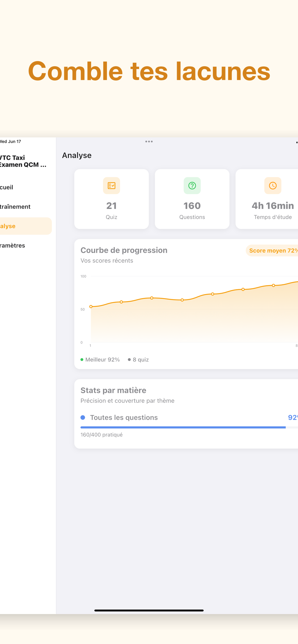Click the blue progress bar for Toutes les questions
This screenshot has width=298, height=644.
coord(183,427)
